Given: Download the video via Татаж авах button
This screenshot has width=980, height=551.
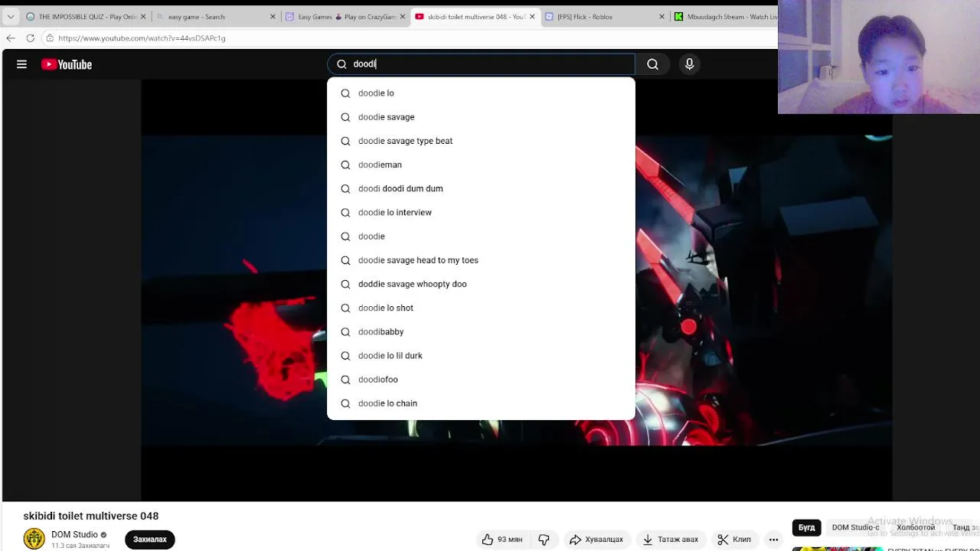Looking at the screenshot, I should [x=671, y=540].
